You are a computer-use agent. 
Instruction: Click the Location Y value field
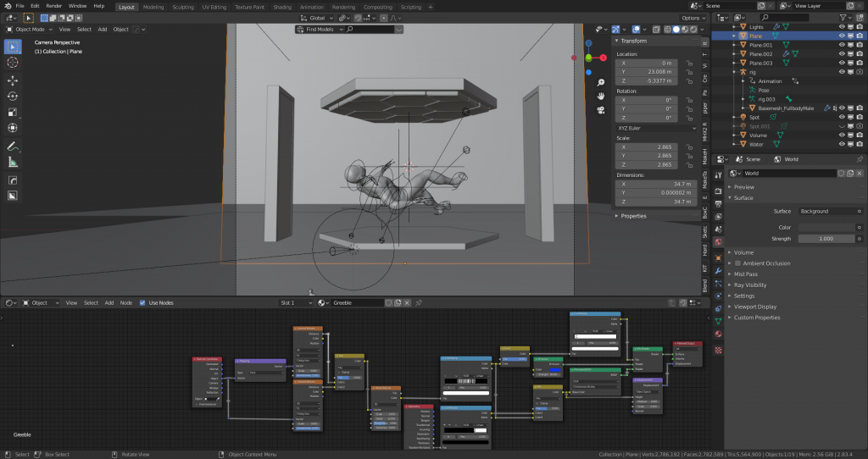pyautogui.click(x=648, y=72)
